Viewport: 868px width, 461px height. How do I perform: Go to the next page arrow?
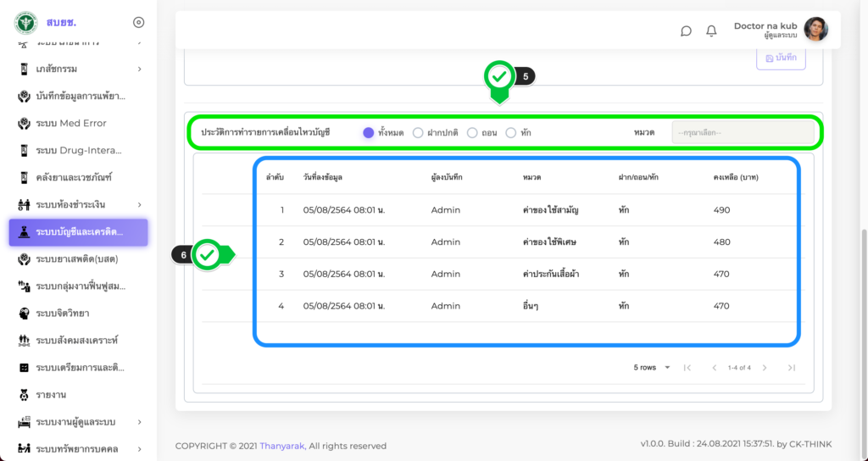pos(765,368)
